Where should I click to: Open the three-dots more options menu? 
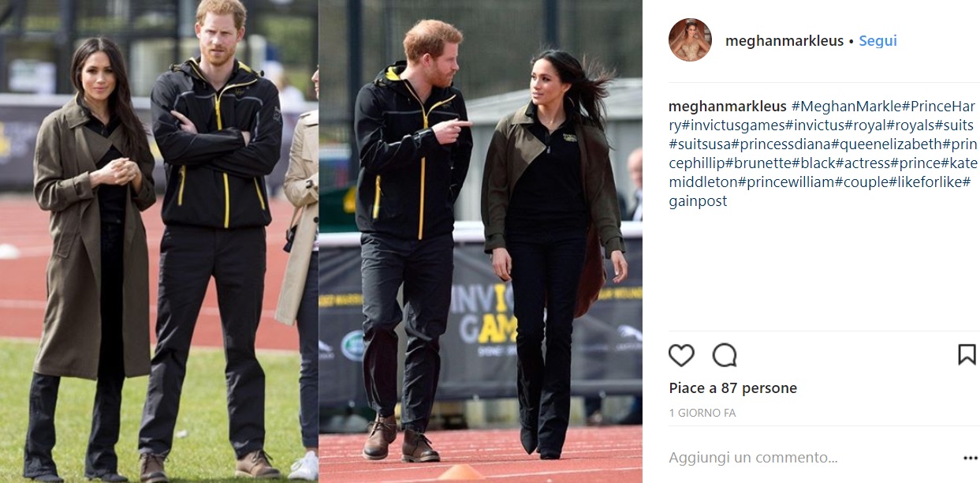click(x=970, y=458)
